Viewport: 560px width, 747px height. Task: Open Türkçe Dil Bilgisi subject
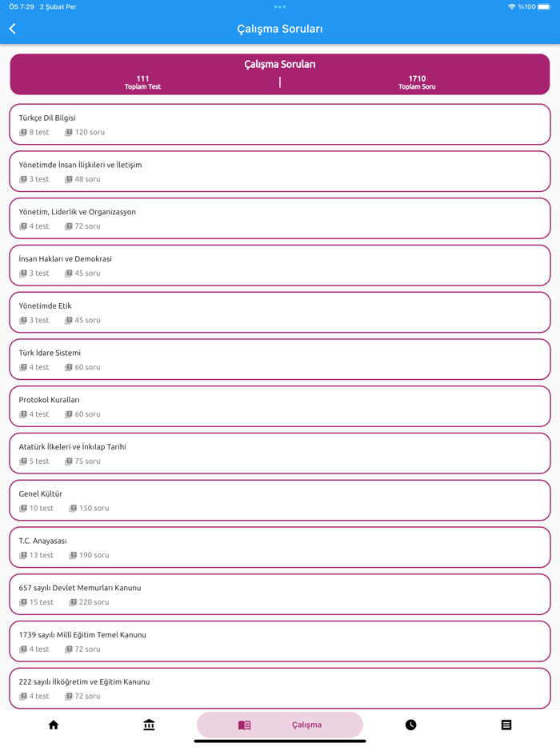click(280, 124)
